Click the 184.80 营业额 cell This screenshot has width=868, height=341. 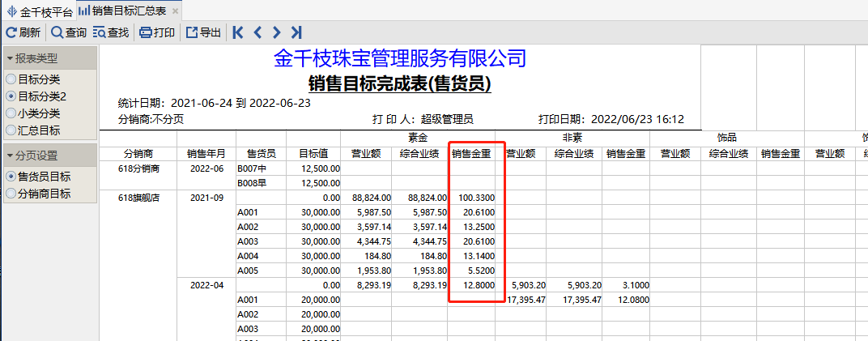[x=366, y=256]
